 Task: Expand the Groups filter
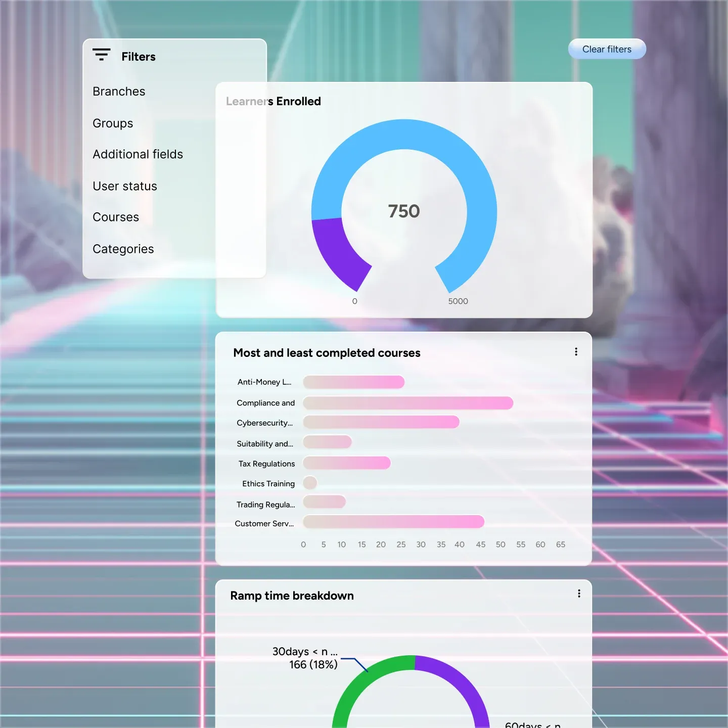pos(113,123)
